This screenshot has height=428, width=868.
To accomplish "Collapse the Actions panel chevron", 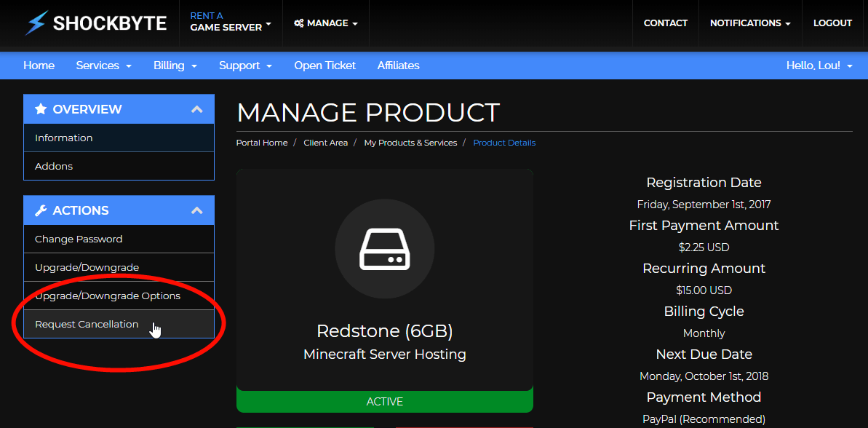I will coord(196,210).
